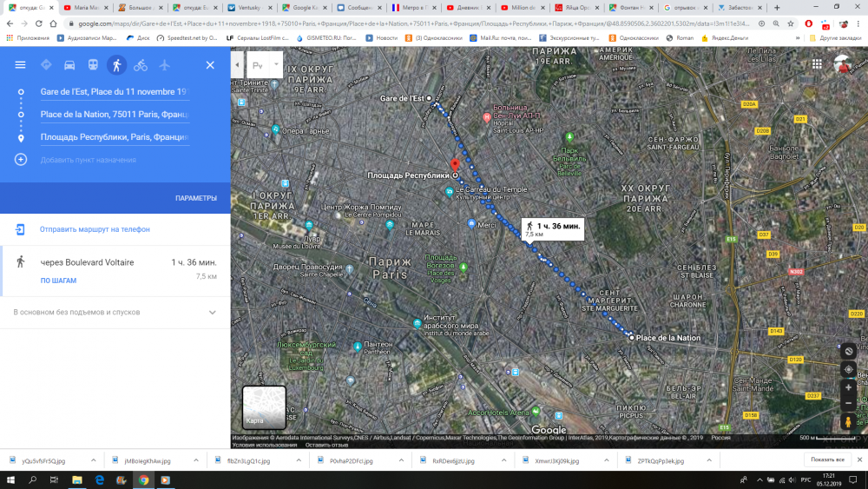Select the cycling travel mode icon

(x=141, y=65)
